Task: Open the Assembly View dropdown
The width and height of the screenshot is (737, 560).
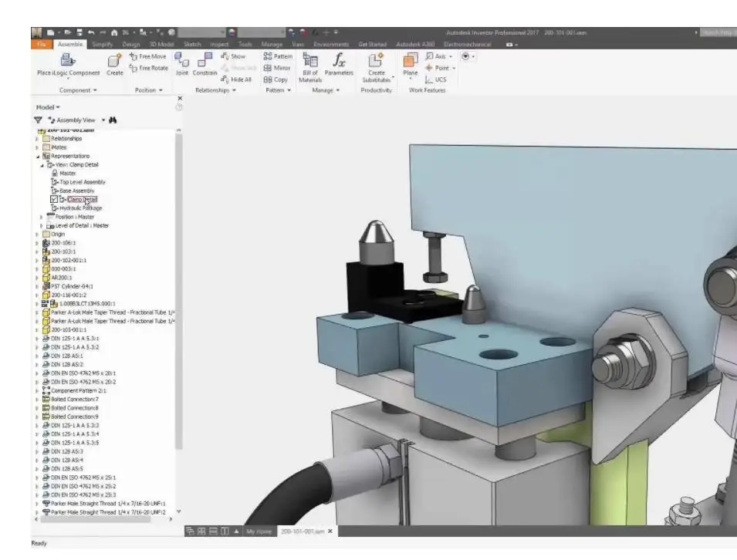Action: point(103,120)
